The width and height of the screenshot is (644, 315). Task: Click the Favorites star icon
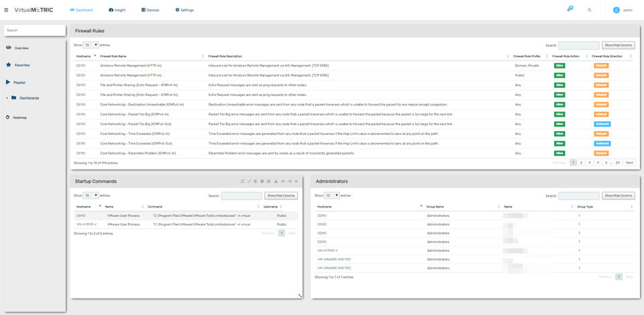coord(8,65)
